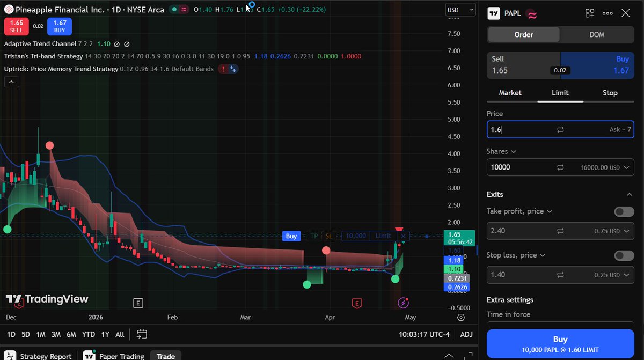
Task: Click the pink data-delay badge beside PAPL
Action: pos(532,14)
